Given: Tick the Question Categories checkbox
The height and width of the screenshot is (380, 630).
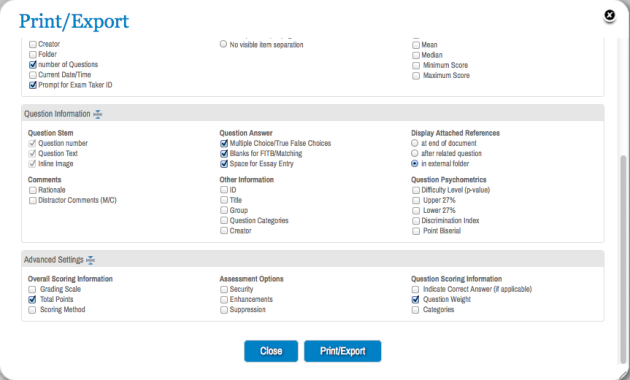Looking at the screenshot, I should [x=224, y=221].
